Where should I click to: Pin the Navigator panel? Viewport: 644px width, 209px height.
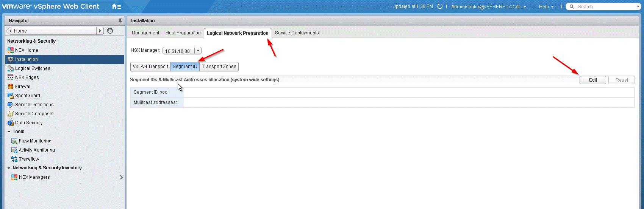(120, 21)
